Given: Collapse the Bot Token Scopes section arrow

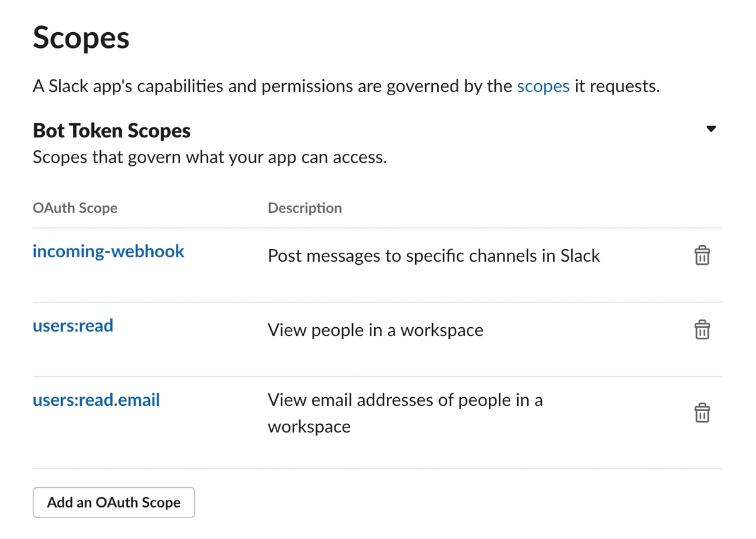Looking at the screenshot, I should coord(711,129).
